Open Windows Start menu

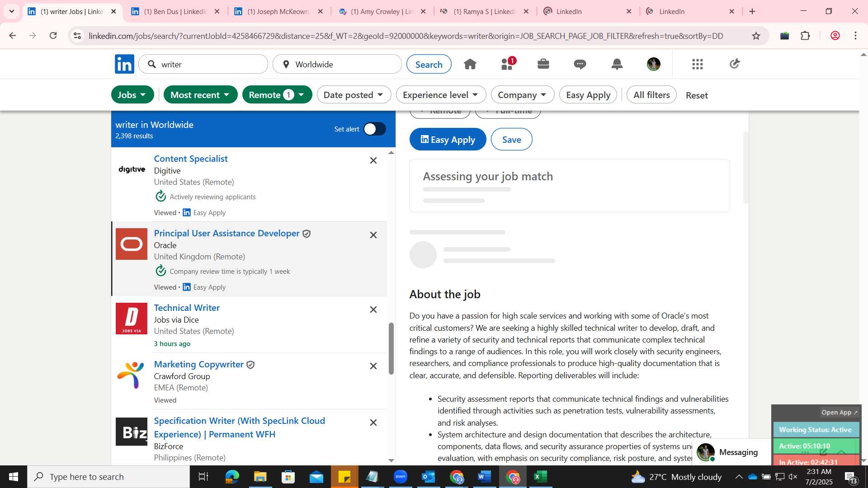(x=14, y=477)
